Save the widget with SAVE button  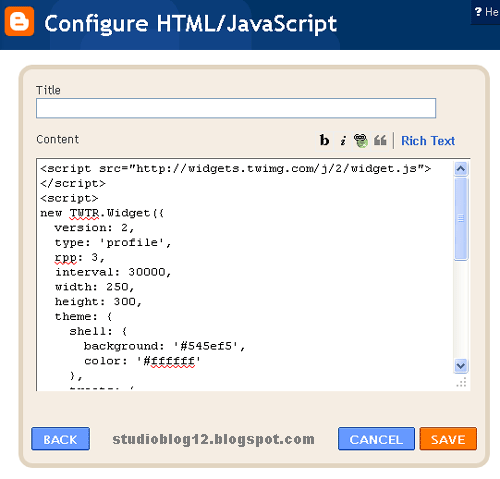pos(448,439)
